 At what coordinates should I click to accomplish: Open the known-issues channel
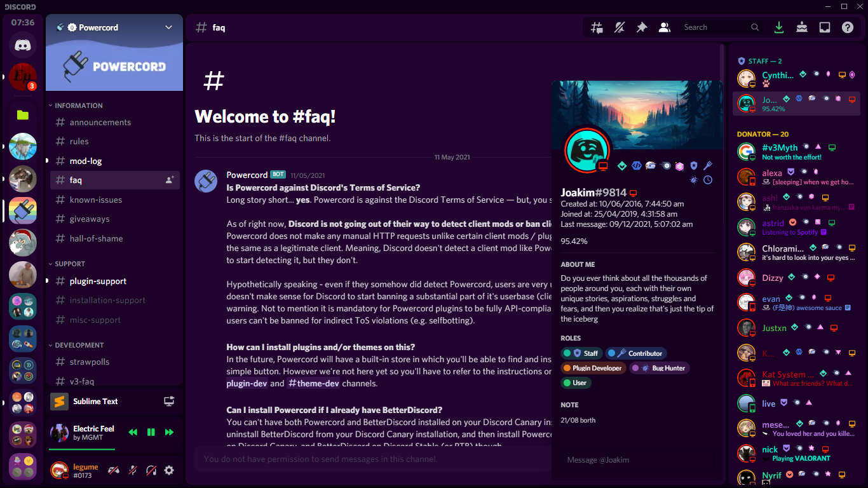[114, 200]
